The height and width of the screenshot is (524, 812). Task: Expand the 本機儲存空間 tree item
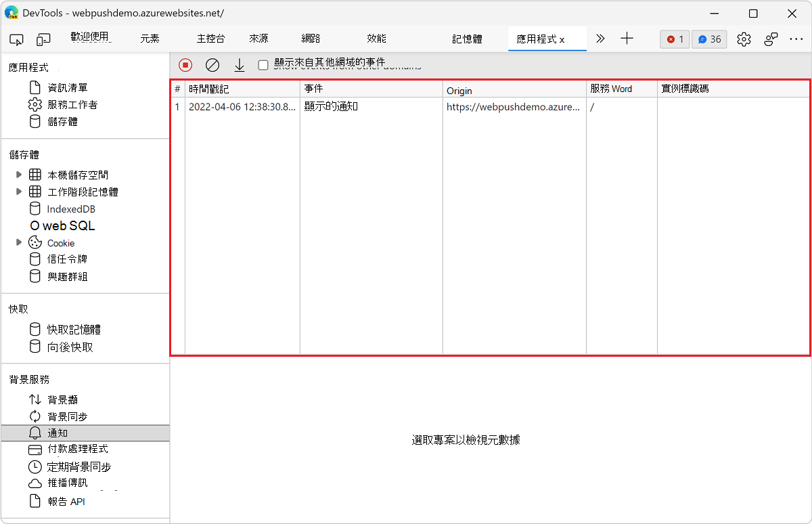(x=19, y=174)
